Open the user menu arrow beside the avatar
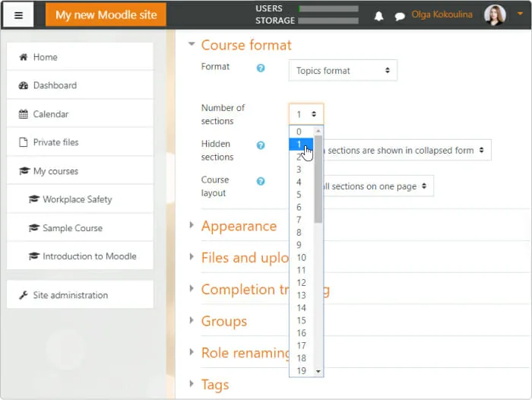This screenshot has width=532, height=400. coord(520,14)
